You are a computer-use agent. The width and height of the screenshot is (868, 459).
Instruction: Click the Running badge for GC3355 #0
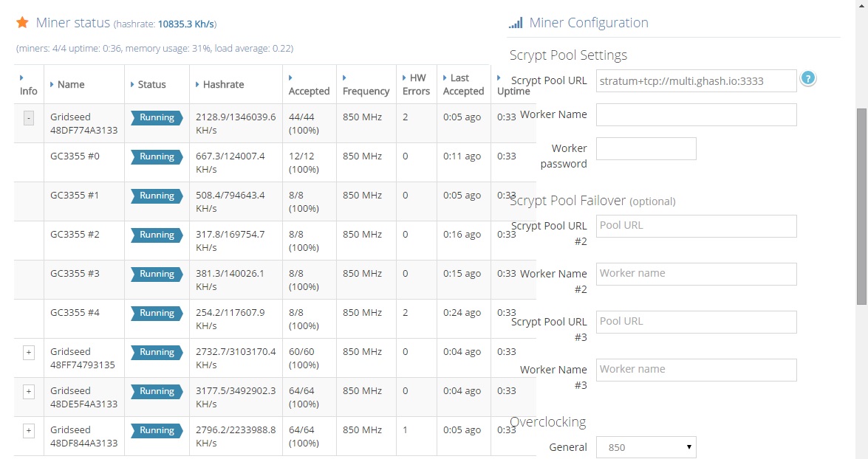(157, 156)
